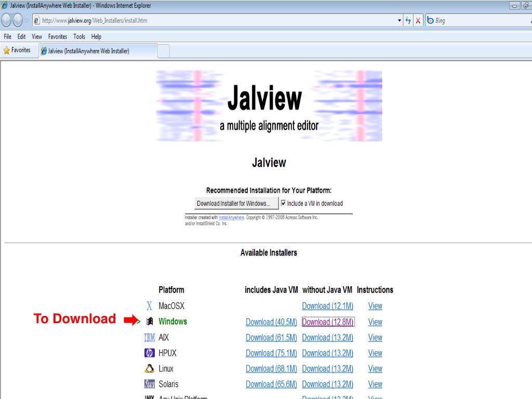Open the Tools menu

[x=79, y=37]
